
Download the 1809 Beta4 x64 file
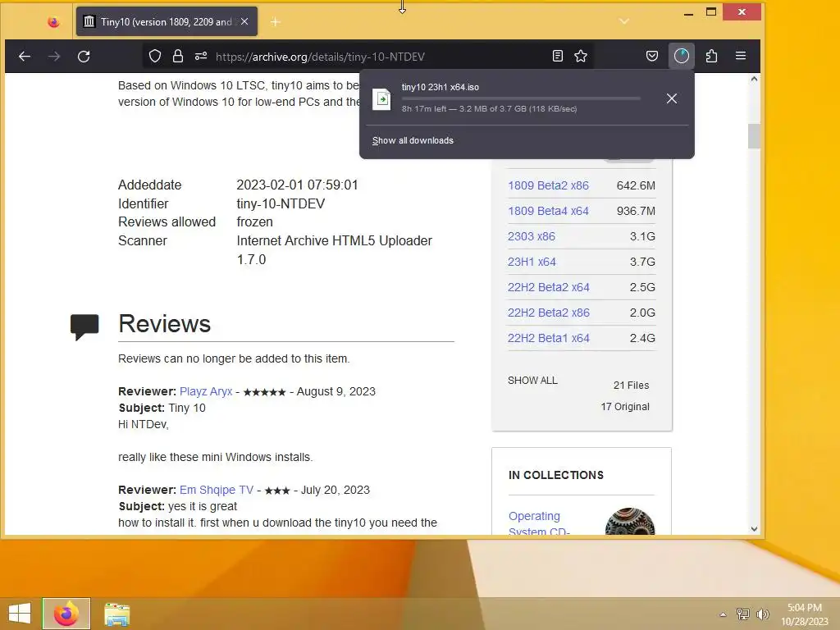548,211
